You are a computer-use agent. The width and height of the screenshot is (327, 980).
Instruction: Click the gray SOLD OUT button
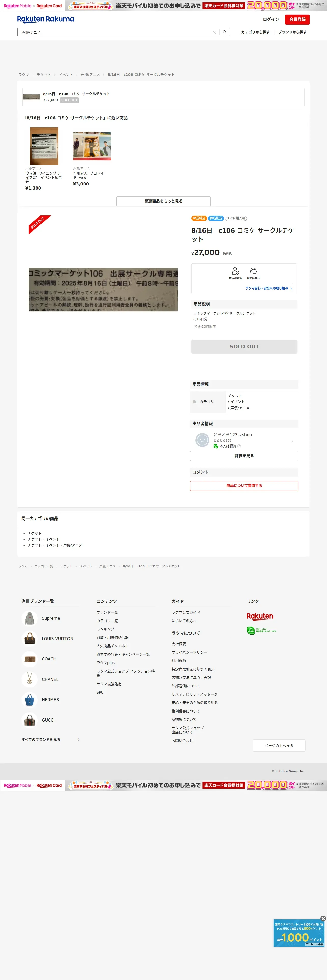point(244,347)
